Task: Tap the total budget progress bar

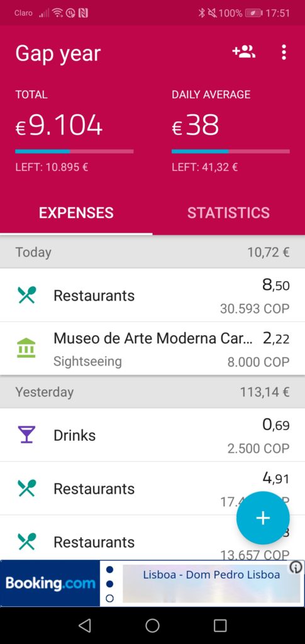Action: point(74,151)
